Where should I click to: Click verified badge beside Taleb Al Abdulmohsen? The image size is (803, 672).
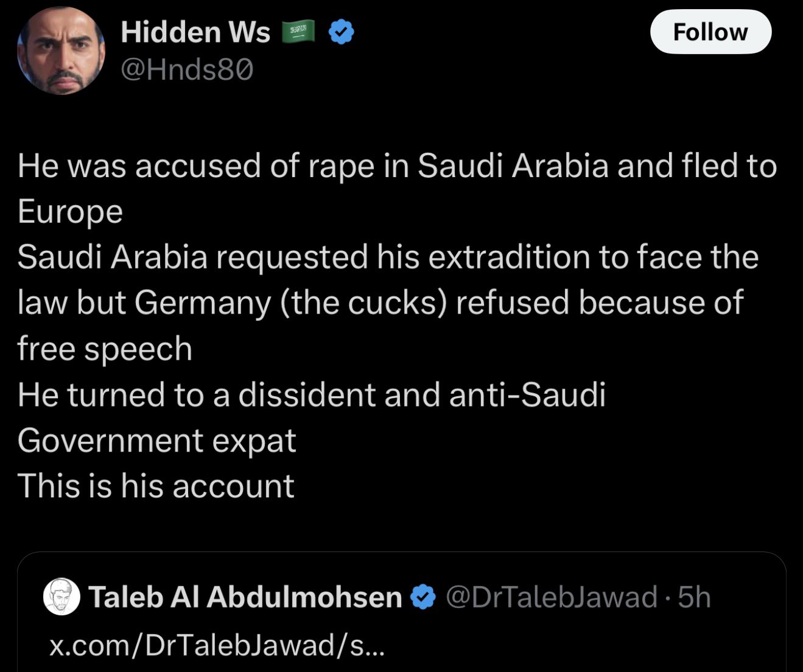[x=424, y=597]
